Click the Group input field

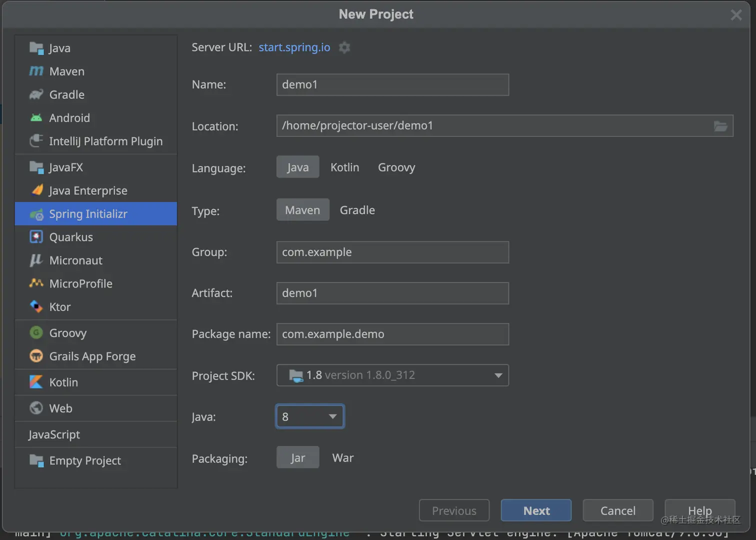[x=392, y=252]
